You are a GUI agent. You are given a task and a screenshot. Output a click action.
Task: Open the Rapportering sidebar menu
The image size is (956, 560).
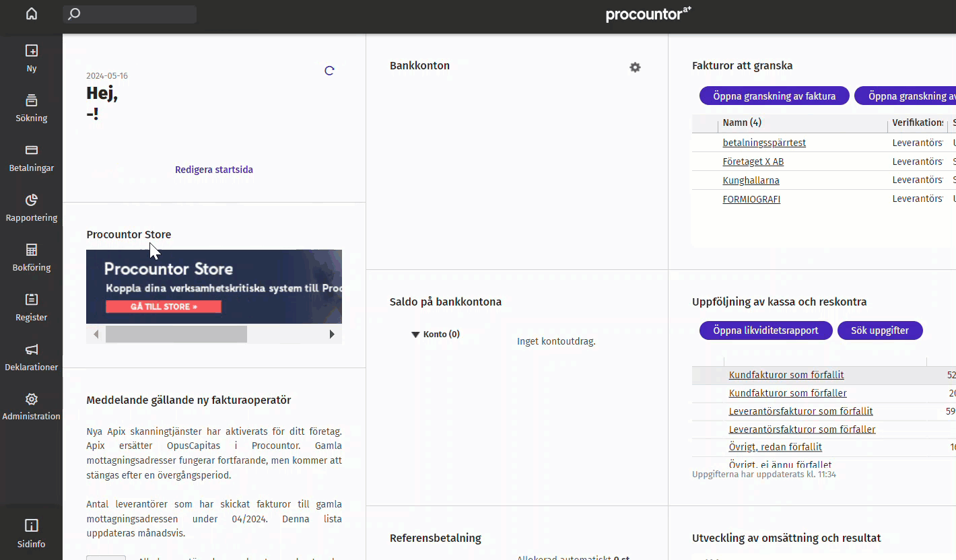pyautogui.click(x=32, y=208)
